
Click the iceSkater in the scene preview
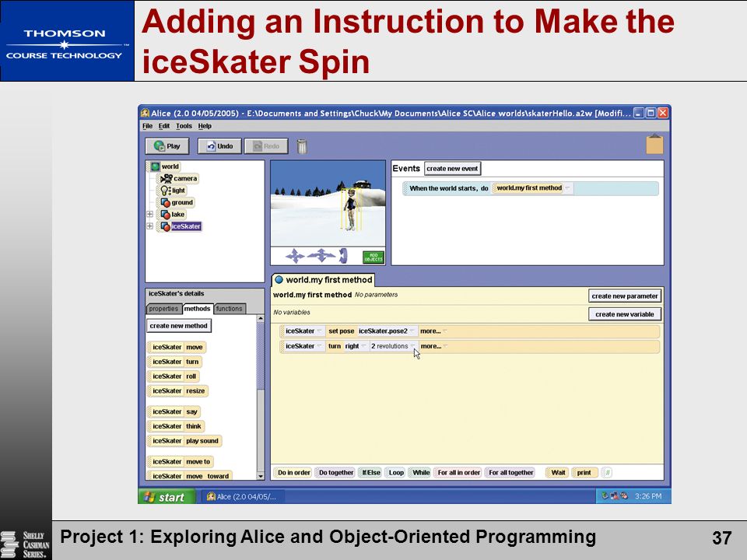351,209
